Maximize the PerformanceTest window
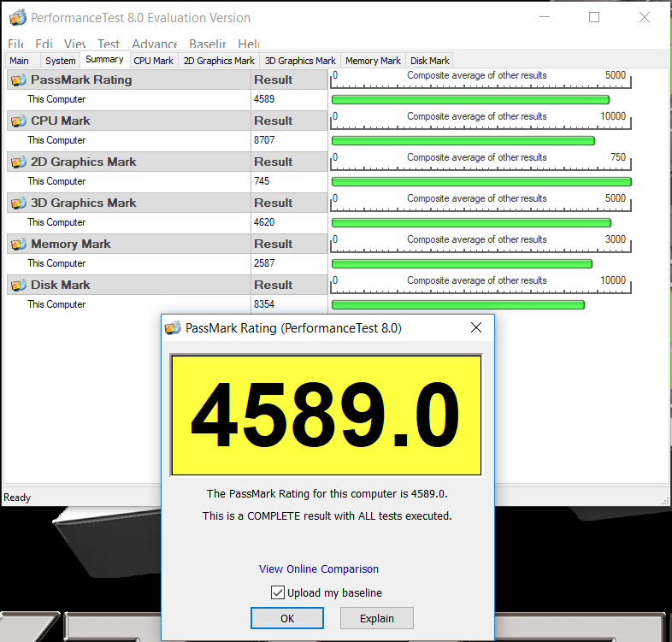The width and height of the screenshot is (672, 642). [x=594, y=18]
